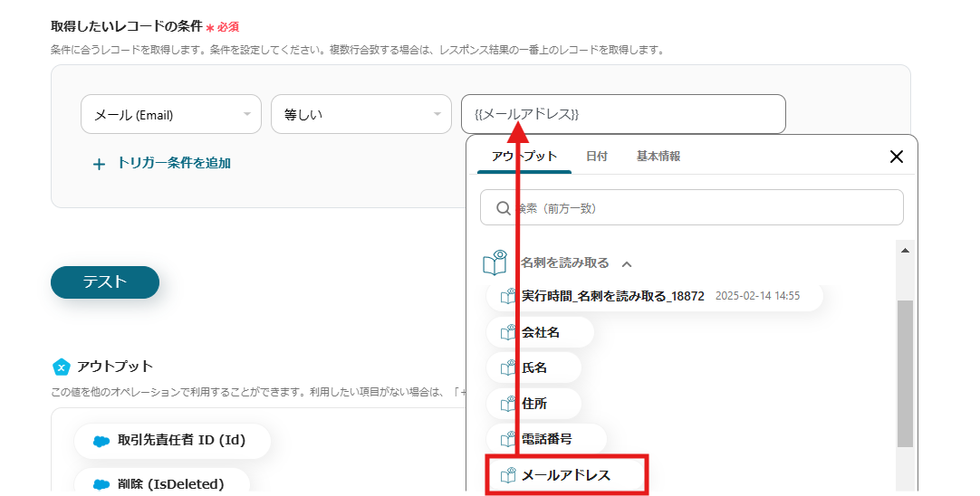
Task: Select the 氏名 output item
Action: (533, 368)
